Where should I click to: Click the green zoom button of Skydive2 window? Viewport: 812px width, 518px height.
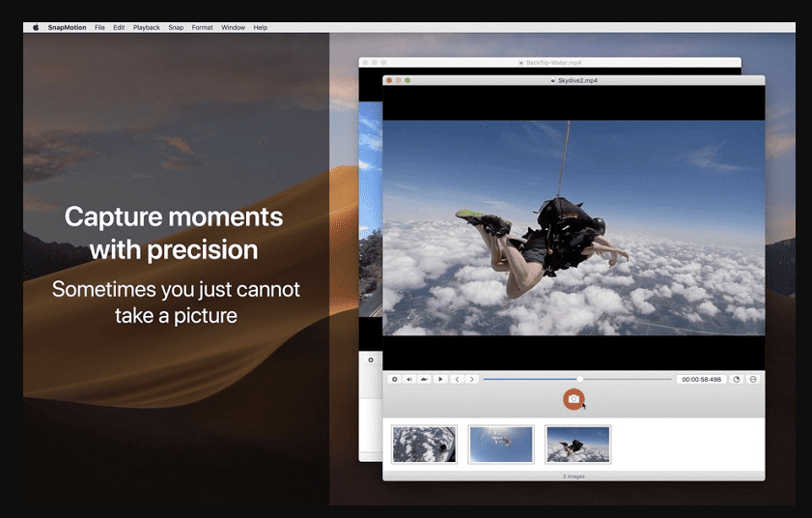click(407, 80)
